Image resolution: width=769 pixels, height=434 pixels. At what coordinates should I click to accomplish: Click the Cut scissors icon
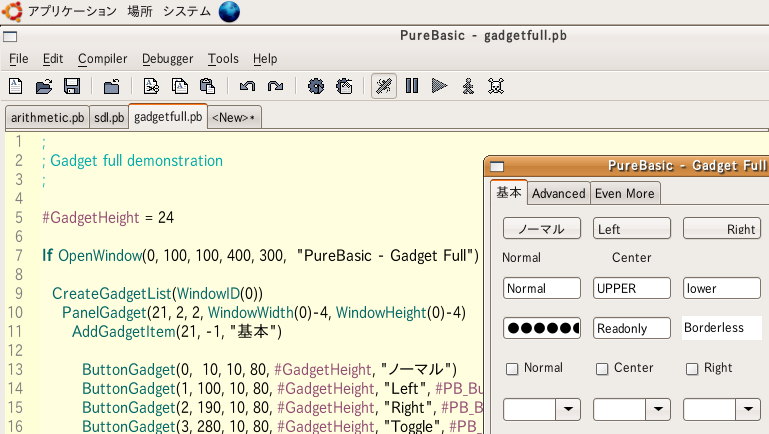[x=151, y=86]
